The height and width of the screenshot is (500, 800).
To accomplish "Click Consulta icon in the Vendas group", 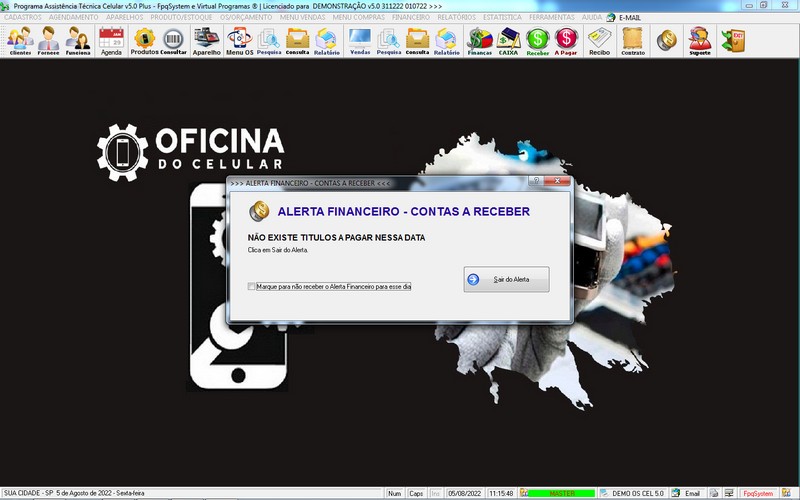I will pos(417,41).
